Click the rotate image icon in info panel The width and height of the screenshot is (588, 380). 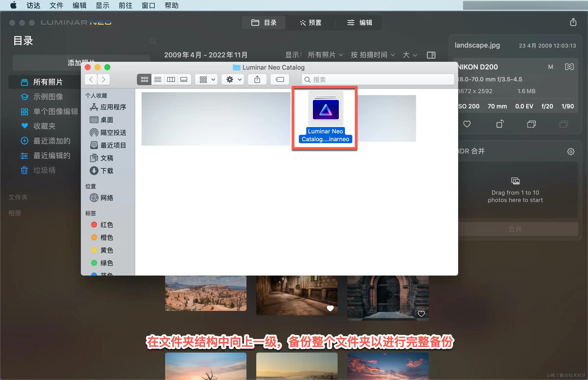tap(500, 124)
